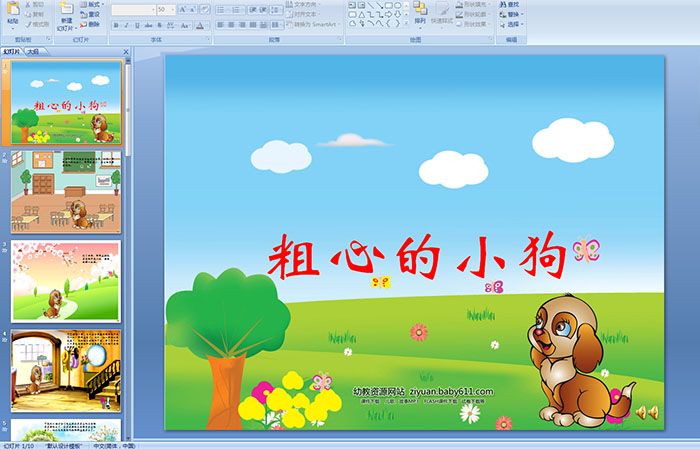The width and height of the screenshot is (700, 449).
Task: Open the Drawing group dialog launcher
Action: [x=491, y=39]
